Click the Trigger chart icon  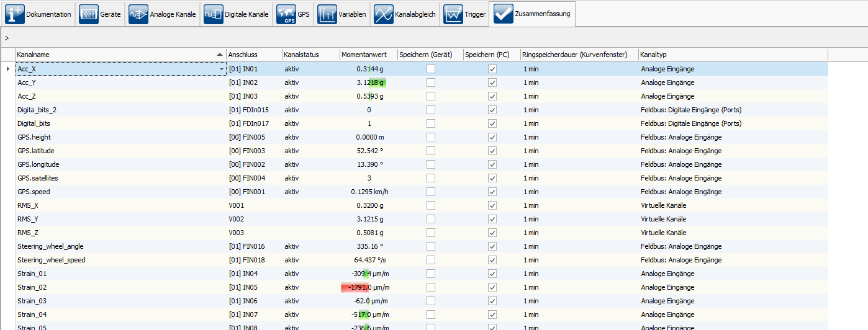[453, 14]
